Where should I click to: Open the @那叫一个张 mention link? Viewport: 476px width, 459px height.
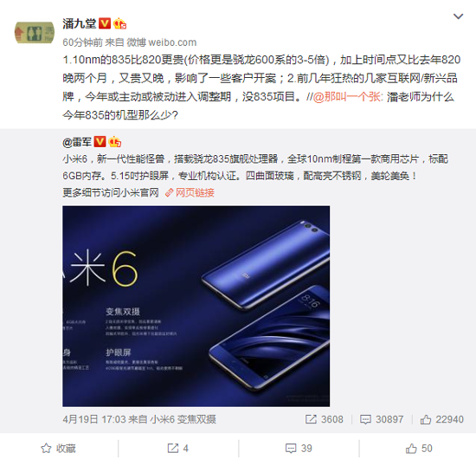(348, 97)
